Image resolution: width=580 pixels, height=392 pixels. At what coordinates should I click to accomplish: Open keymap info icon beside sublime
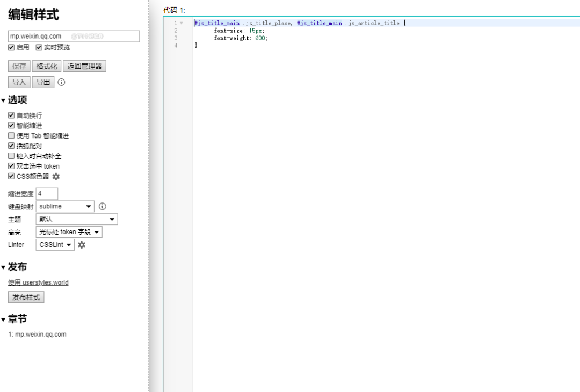tap(103, 206)
